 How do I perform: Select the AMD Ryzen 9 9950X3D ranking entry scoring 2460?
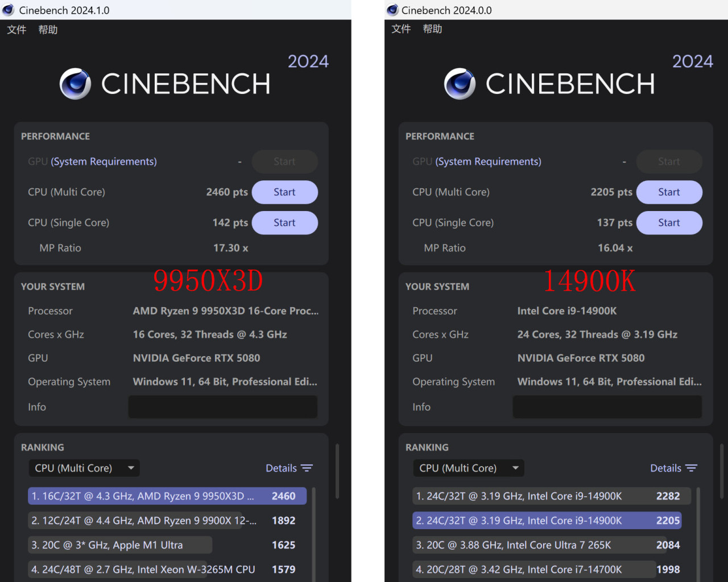167,496
